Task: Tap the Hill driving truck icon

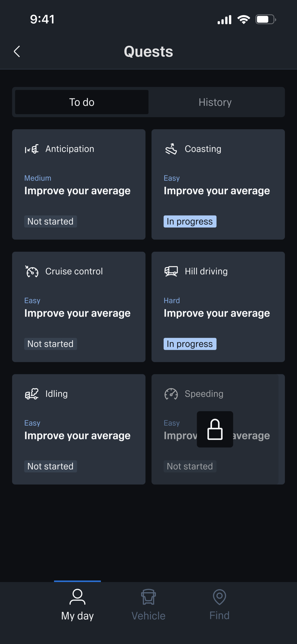Action: point(171,271)
